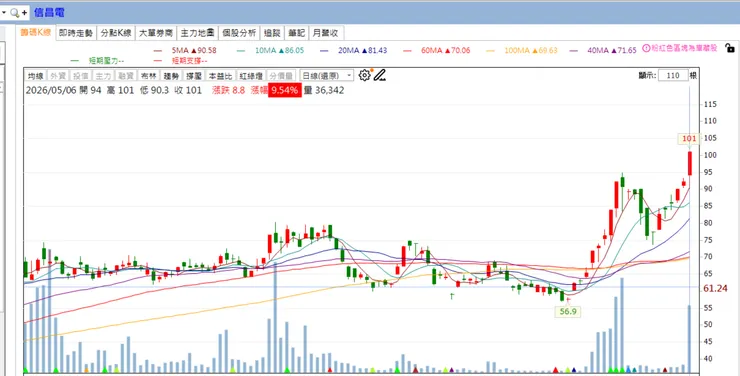Click the 短期壓力 legend label
740x376 pixels.
pyautogui.click(x=106, y=61)
